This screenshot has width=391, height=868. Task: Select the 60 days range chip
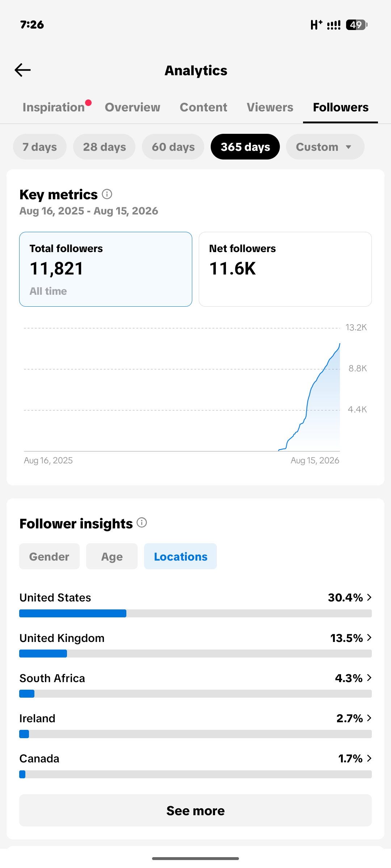[173, 147]
